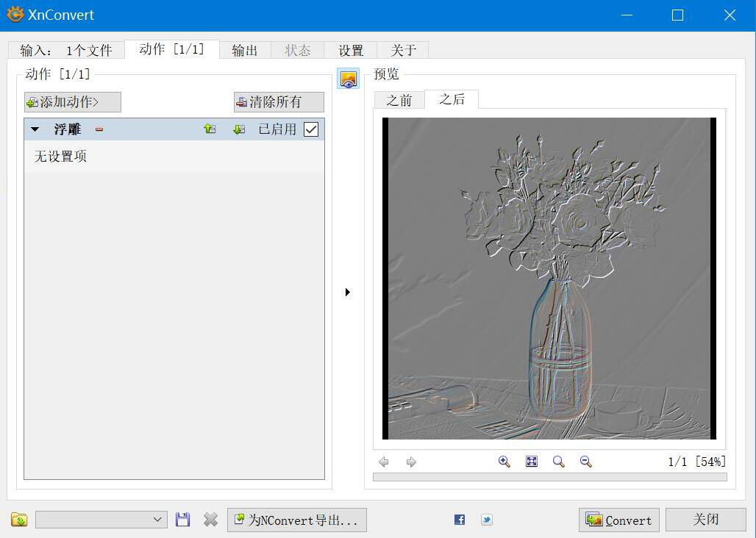Viewport: 756px width, 538px height.
Task: Uncheck the 已启用 checkbox
Action: [311, 129]
